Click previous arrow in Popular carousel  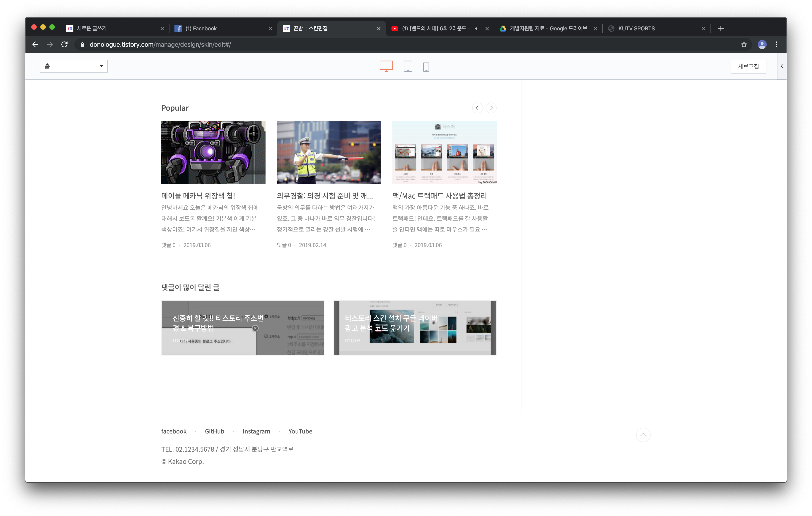pos(477,108)
